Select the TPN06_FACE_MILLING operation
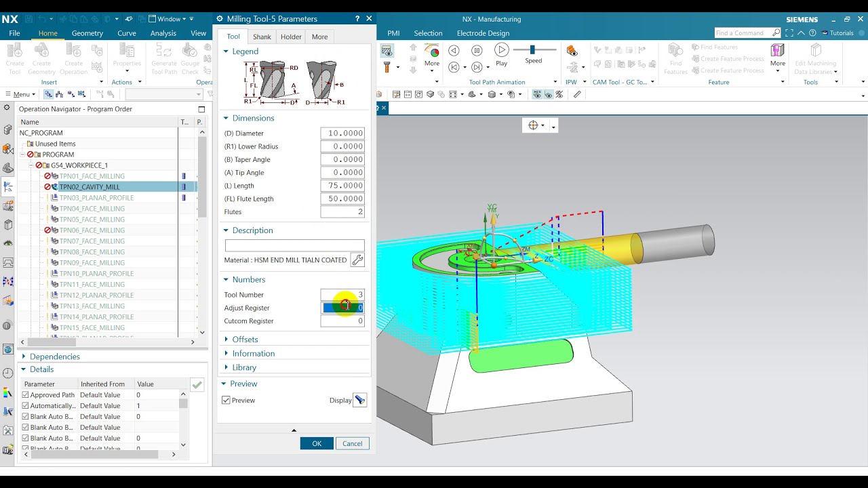This screenshot has height=488, width=868. (x=92, y=230)
